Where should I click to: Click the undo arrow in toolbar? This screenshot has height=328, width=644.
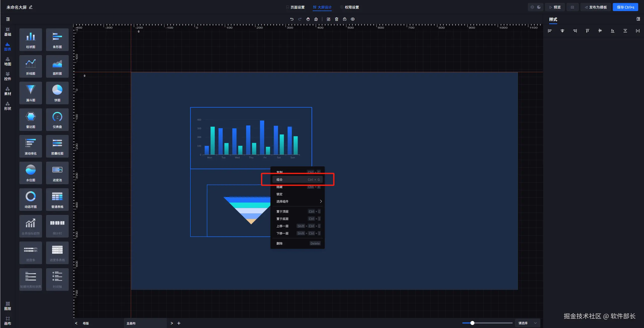pyautogui.click(x=292, y=19)
